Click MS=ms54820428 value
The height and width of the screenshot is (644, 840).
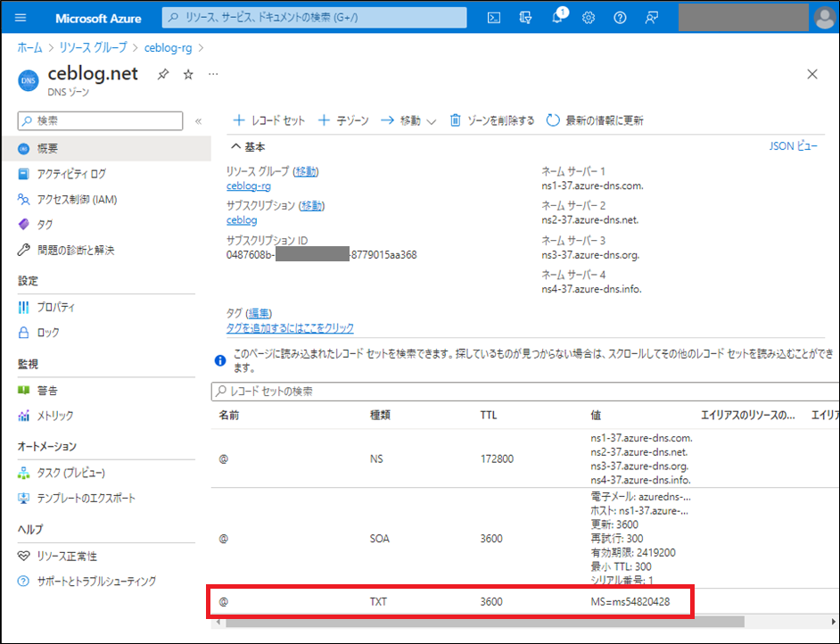[x=630, y=602]
